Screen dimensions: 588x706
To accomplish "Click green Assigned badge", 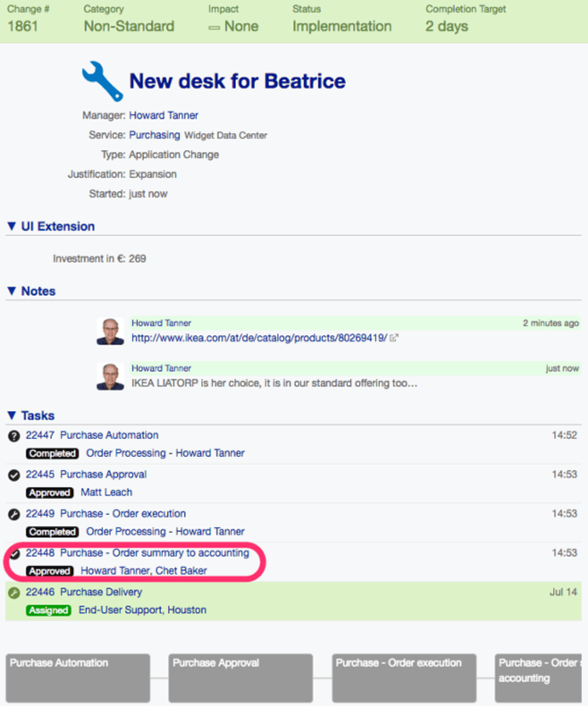I will pyautogui.click(x=49, y=611).
